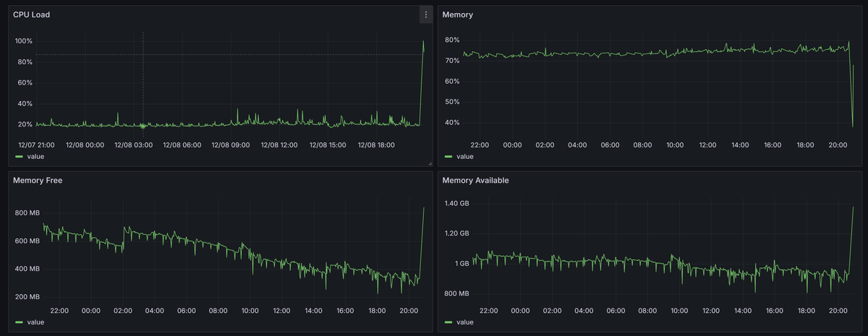Open the color picker for Memory Available legend swatch
Viewport: 868px width, 336px height.
[x=448, y=322]
